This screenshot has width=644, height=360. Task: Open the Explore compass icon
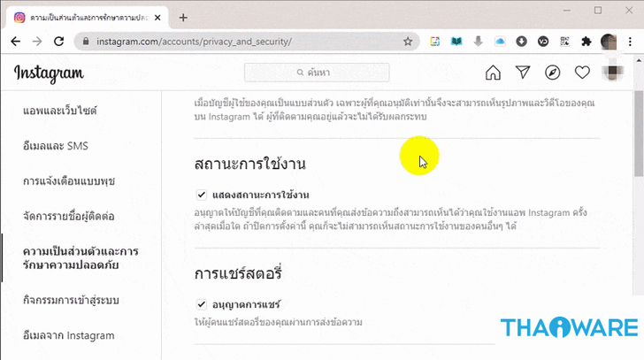pyautogui.click(x=552, y=73)
